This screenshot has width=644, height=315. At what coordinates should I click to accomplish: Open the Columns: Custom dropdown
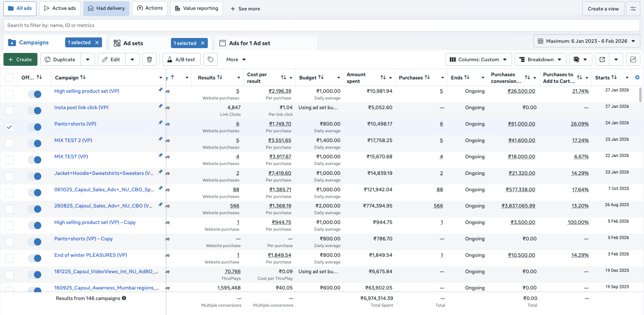tap(478, 59)
